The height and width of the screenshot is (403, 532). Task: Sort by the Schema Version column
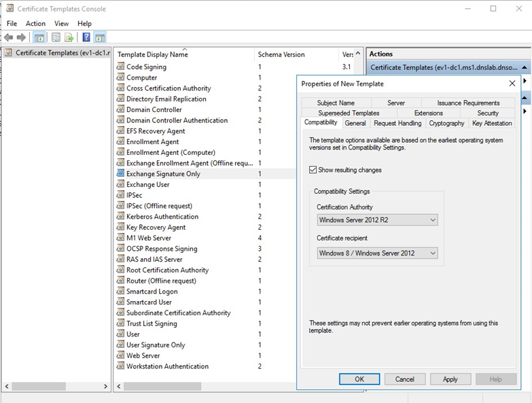(x=296, y=54)
